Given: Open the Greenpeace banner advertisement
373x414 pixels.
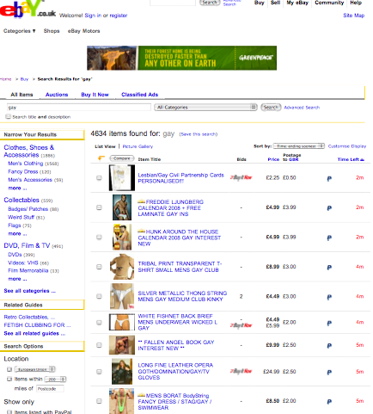Looking at the screenshot, I should pos(182,58).
